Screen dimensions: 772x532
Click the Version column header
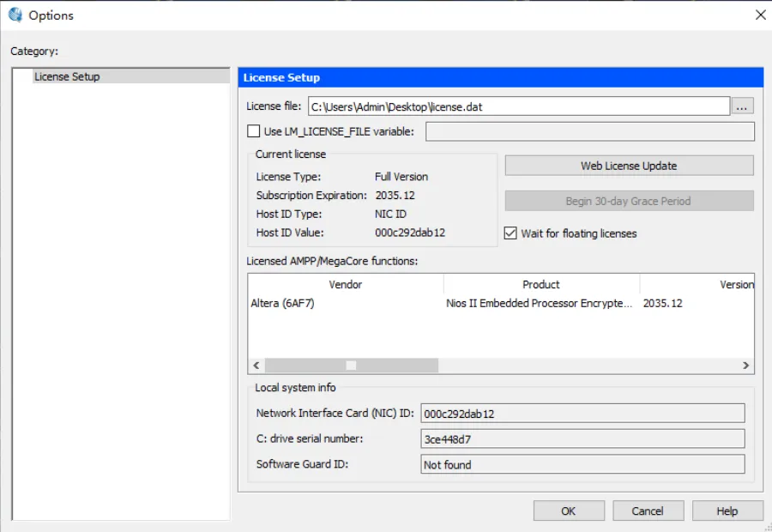tap(697, 284)
